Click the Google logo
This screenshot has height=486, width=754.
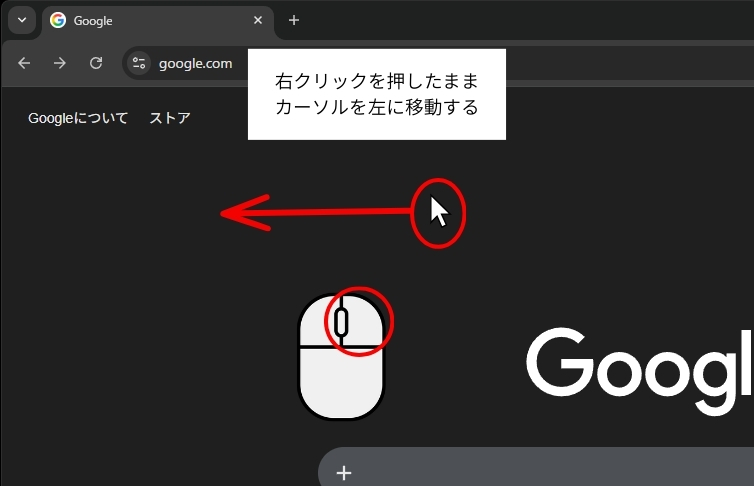tap(640, 367)
